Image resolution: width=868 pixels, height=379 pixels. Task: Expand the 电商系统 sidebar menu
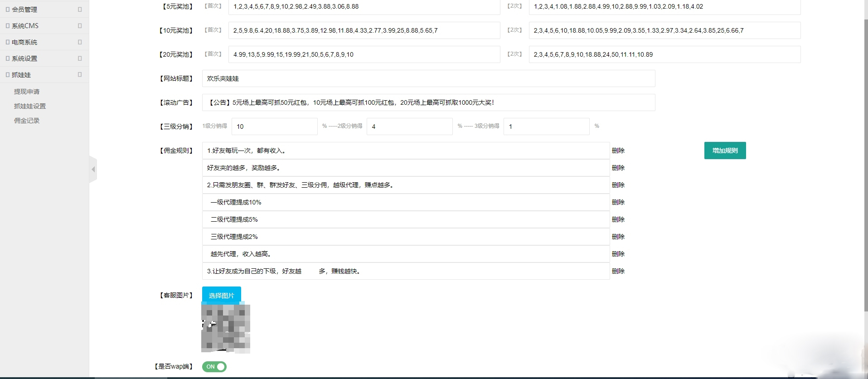point(24,42)
